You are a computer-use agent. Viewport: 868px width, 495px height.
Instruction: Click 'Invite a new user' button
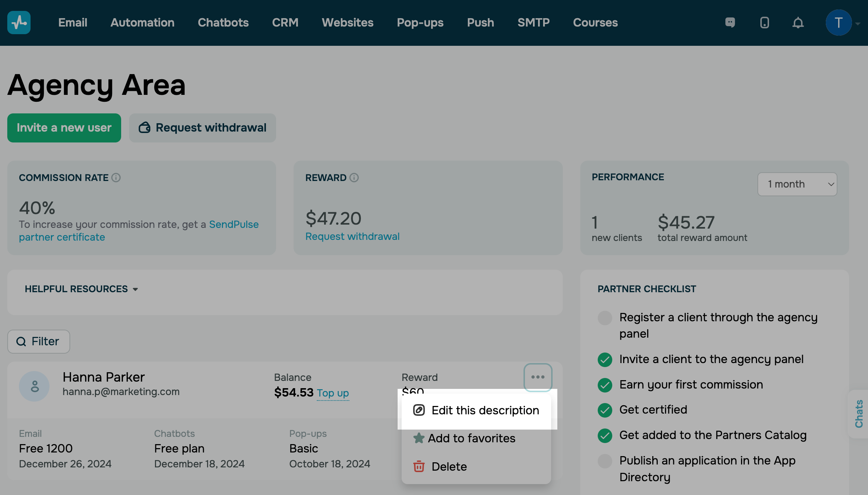(x=64, y=128)
